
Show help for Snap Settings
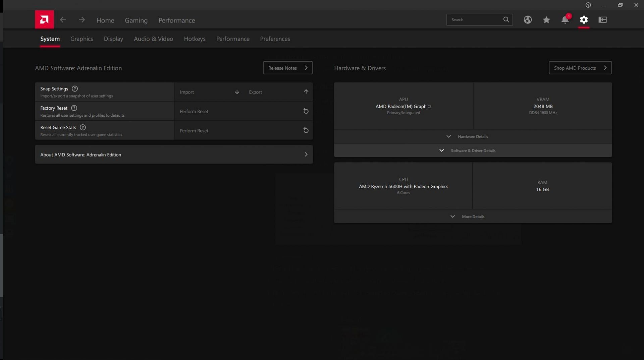click(x=75, y=89)
